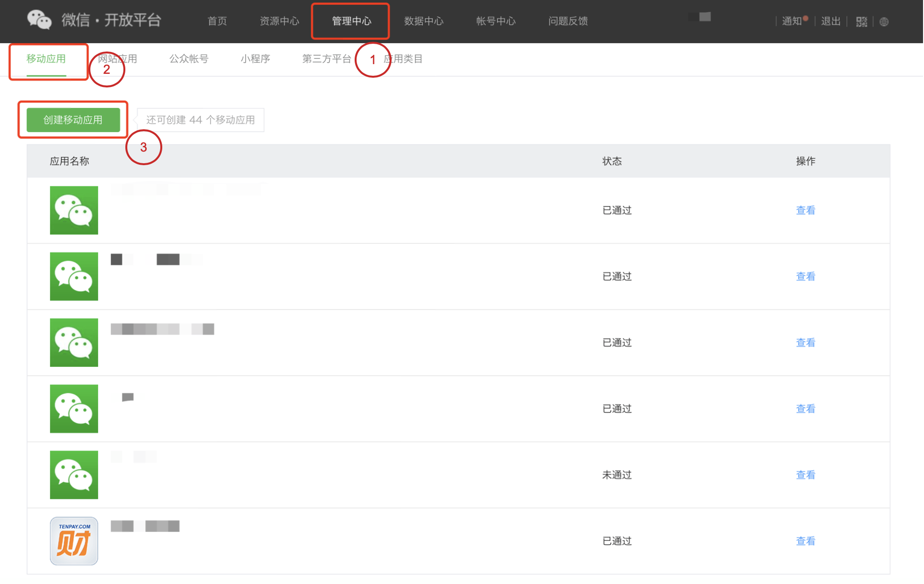This screenshot has height=584, width=924.
Task: Click 退出 to log out
Action: [x=830, y=21]
